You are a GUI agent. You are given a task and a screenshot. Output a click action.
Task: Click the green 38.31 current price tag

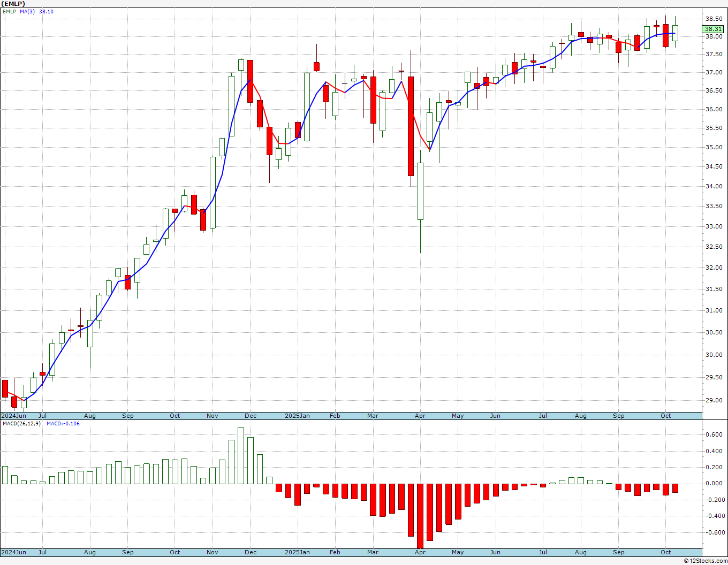point(712,29)
